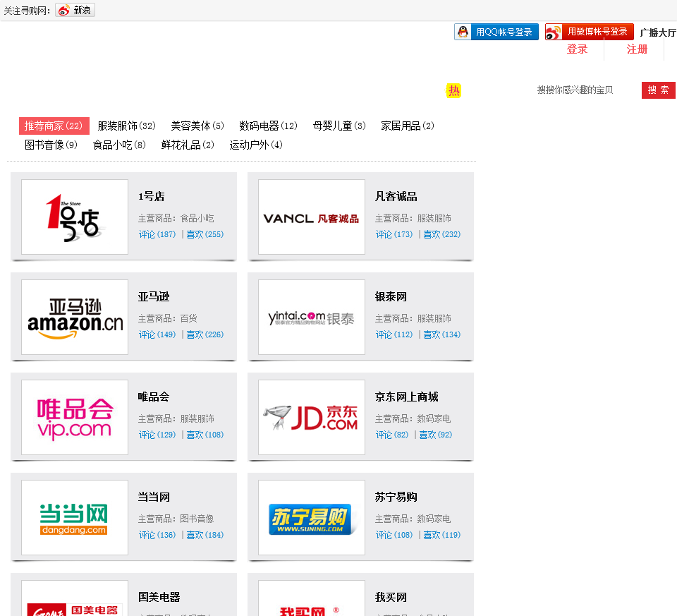Select the 图书音像(9) category

(x=51, y=145)
